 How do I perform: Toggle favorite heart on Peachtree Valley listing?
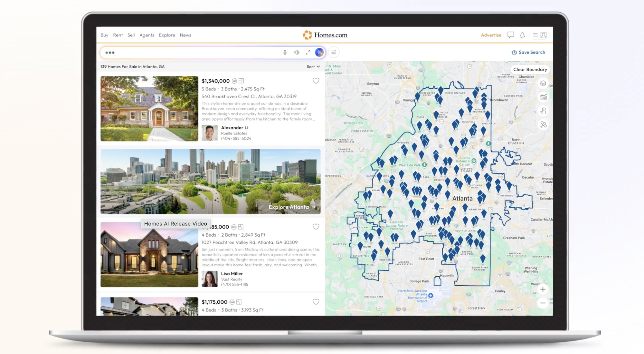pos(316,227)
